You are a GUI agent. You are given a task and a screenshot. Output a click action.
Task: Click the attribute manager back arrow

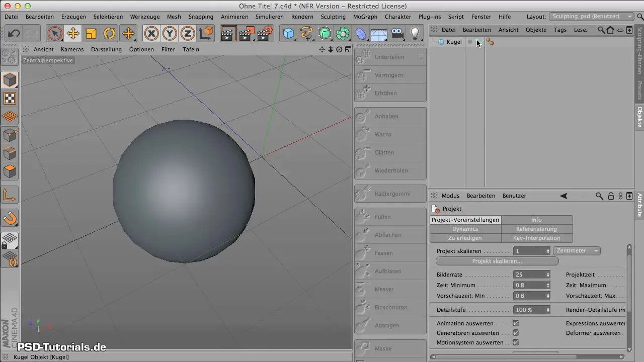pos(563,196)
